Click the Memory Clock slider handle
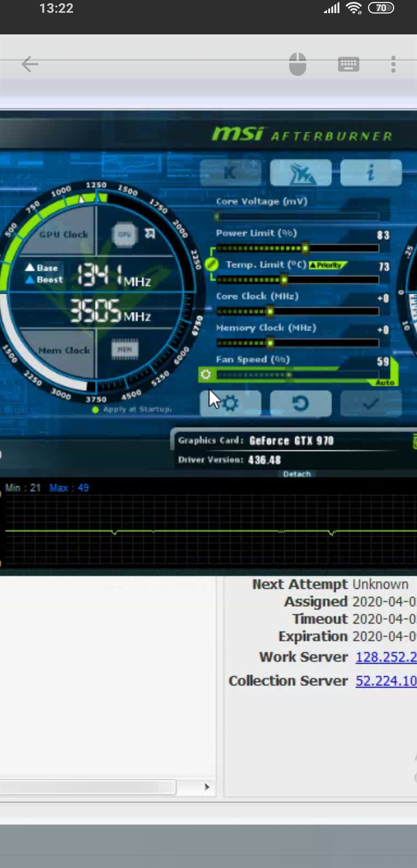This screenshot has height=868, width=417. [x=270, y=342]
